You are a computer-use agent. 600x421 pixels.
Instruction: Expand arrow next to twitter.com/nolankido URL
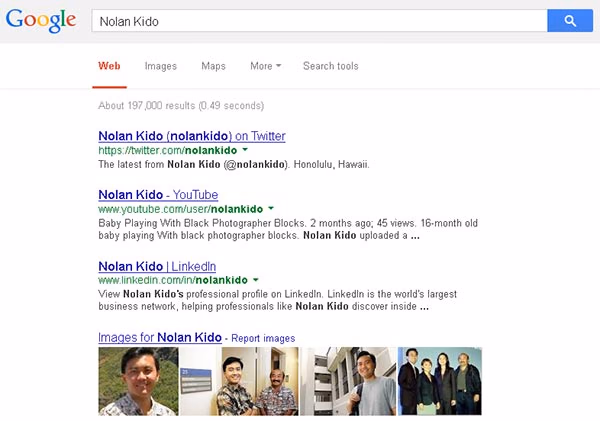(245, 149)
